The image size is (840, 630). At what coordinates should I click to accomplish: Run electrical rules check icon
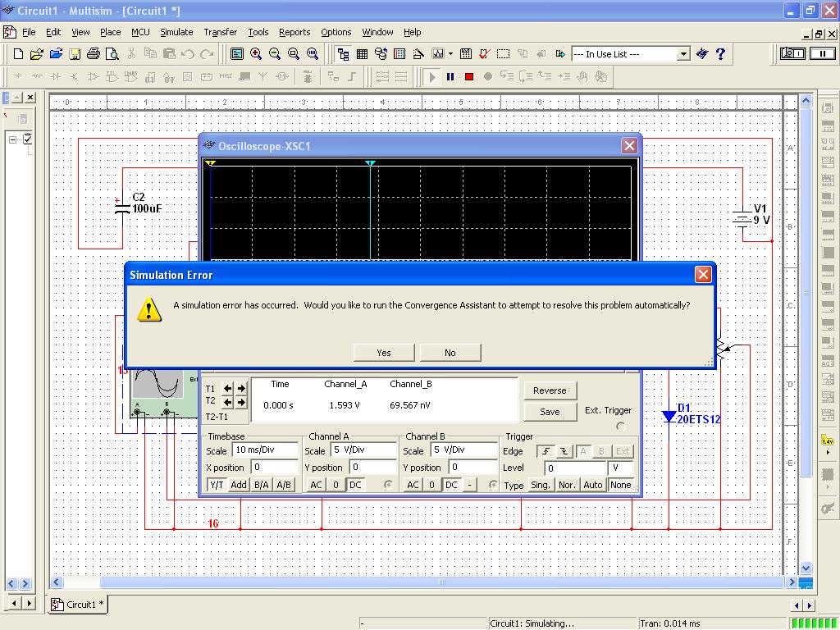tap(484, 53)
